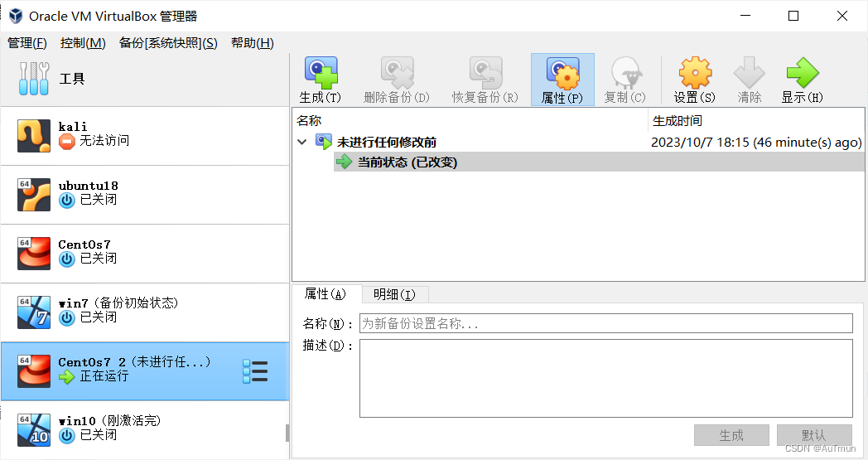
Task: Click the 默认 button
Action: tap(813, 435)
